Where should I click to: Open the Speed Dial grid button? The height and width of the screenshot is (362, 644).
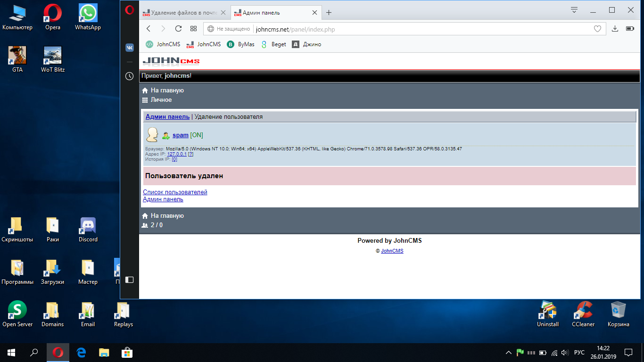click(x=193, y=29)
